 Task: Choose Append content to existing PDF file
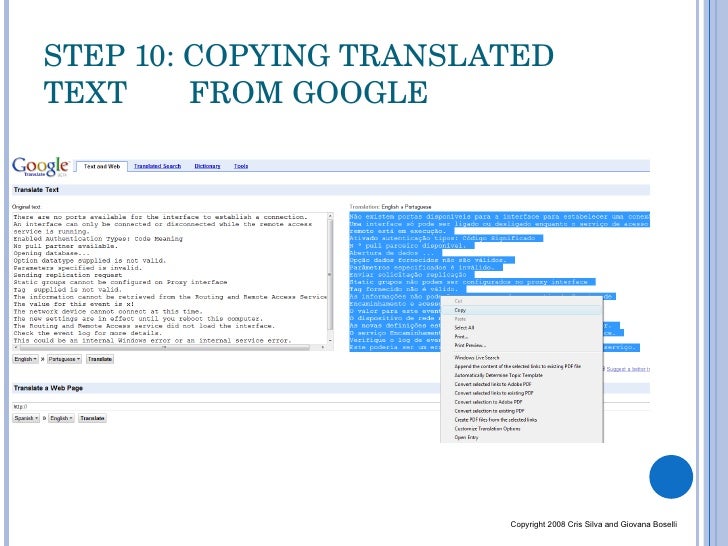tap(521, 366)
